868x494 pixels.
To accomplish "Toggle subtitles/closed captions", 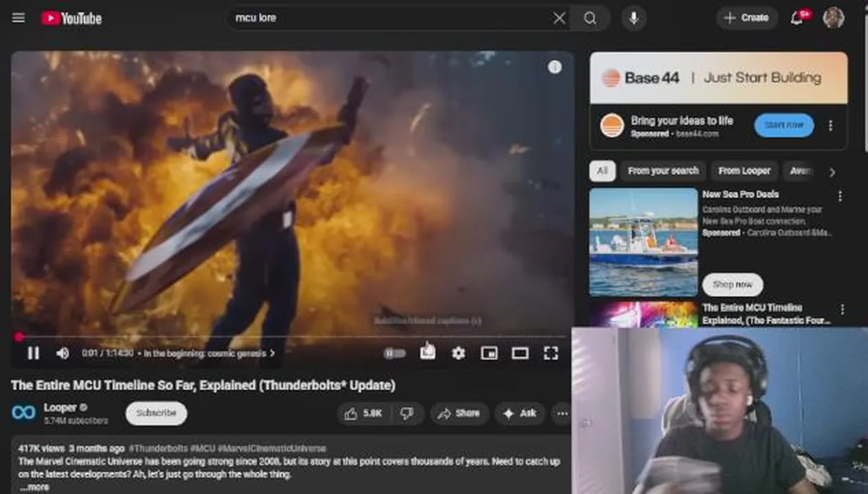I will coord(427,353).
